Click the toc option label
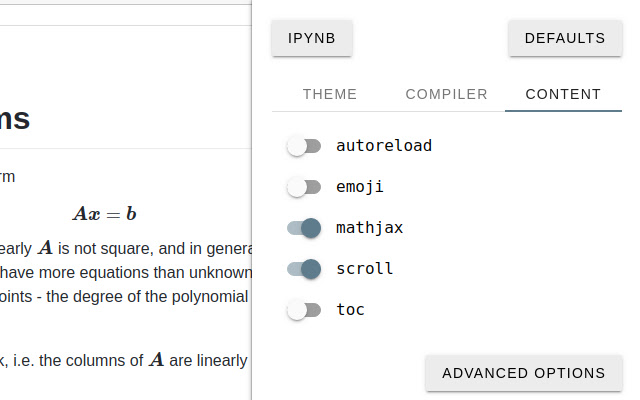Viewport: 640px width, 400px height. [350, 310]
